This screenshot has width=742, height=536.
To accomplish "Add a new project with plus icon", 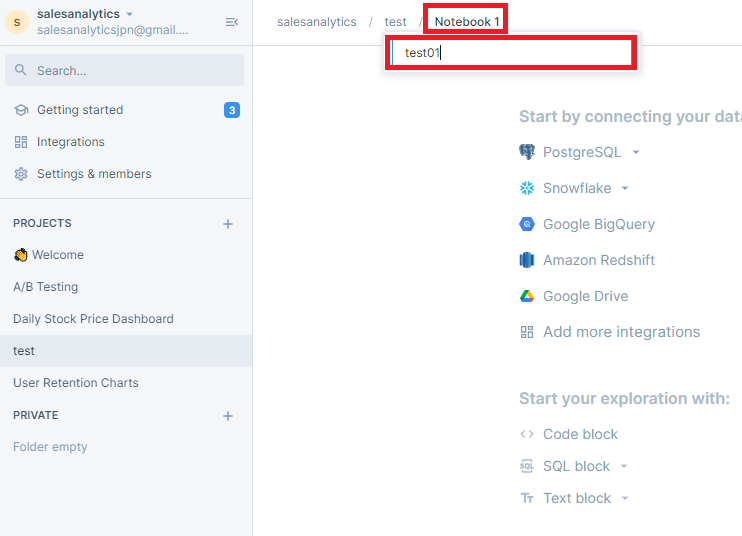I will click(x=228, y=224).
